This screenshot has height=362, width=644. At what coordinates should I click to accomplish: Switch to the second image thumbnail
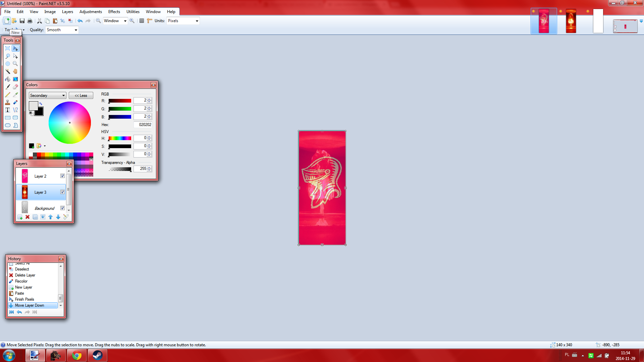point(571,21)
